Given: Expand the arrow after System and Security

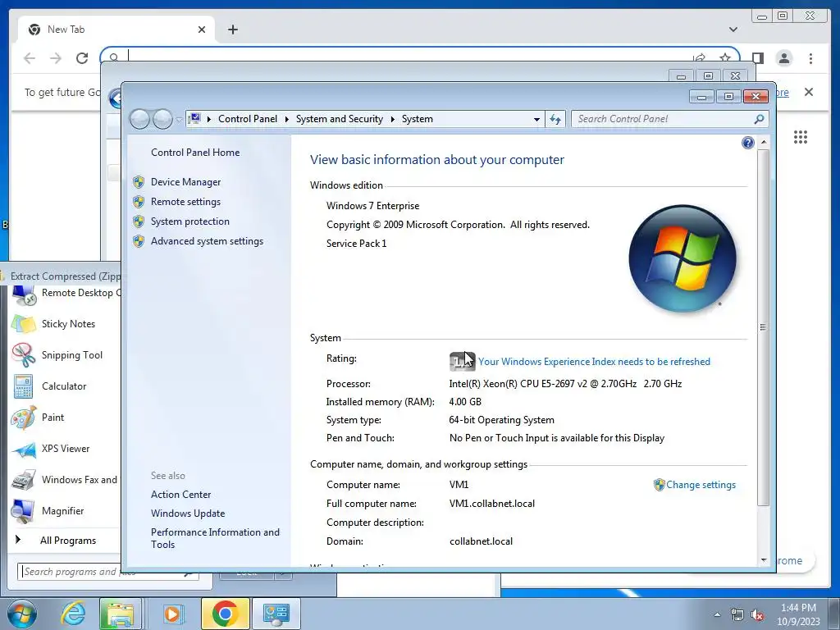Looking at the screenshot, I should point(392,120).
